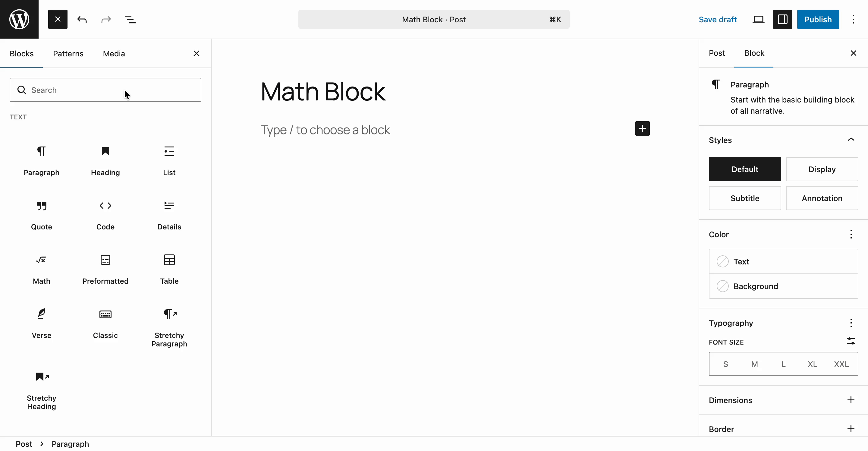This screenshot has height=451, width=868.
Task: Switch to the Patterns tab
Action: tap(68, 53)
